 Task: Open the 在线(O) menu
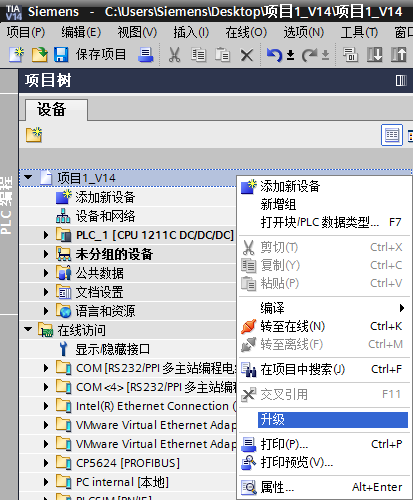[x=246, y=32]
